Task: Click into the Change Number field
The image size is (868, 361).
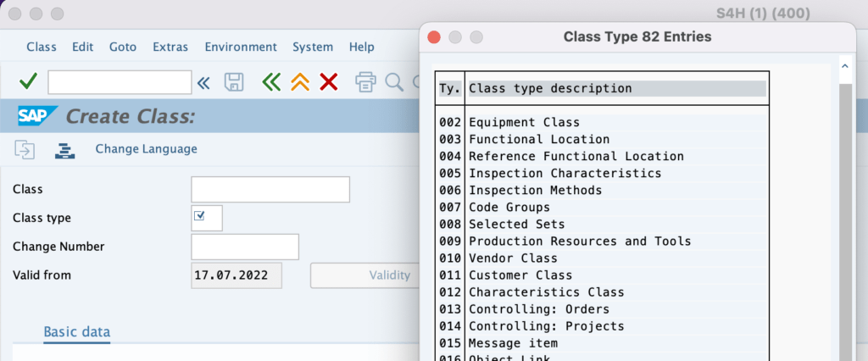Action: click(x=245, y=247)
